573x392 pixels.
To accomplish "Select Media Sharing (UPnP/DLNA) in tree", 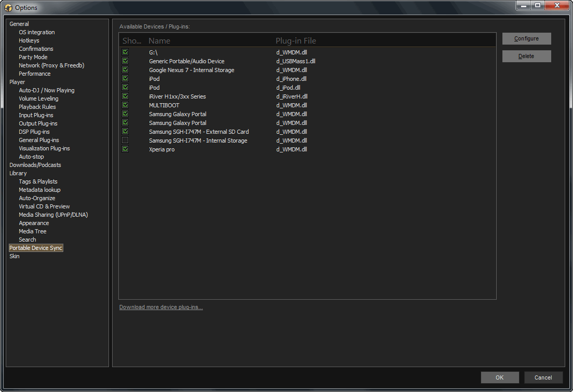I will (x=53, y=215).
